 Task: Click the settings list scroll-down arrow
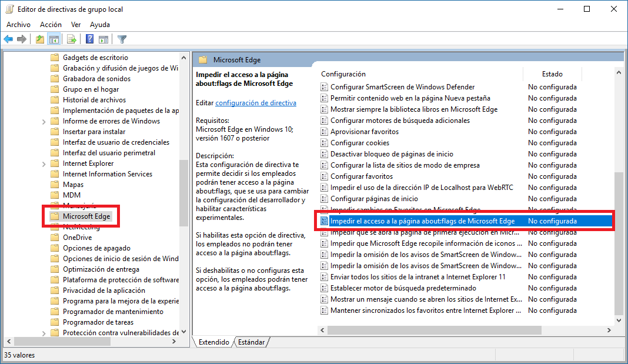point(619,320)
